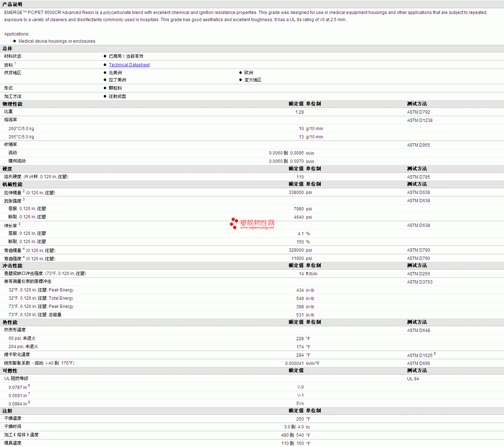This screenshot has width=504, height=447.
Task: Click the 装有测量仪表的落镖冲击 row label
Action: (x=28, y=281)
